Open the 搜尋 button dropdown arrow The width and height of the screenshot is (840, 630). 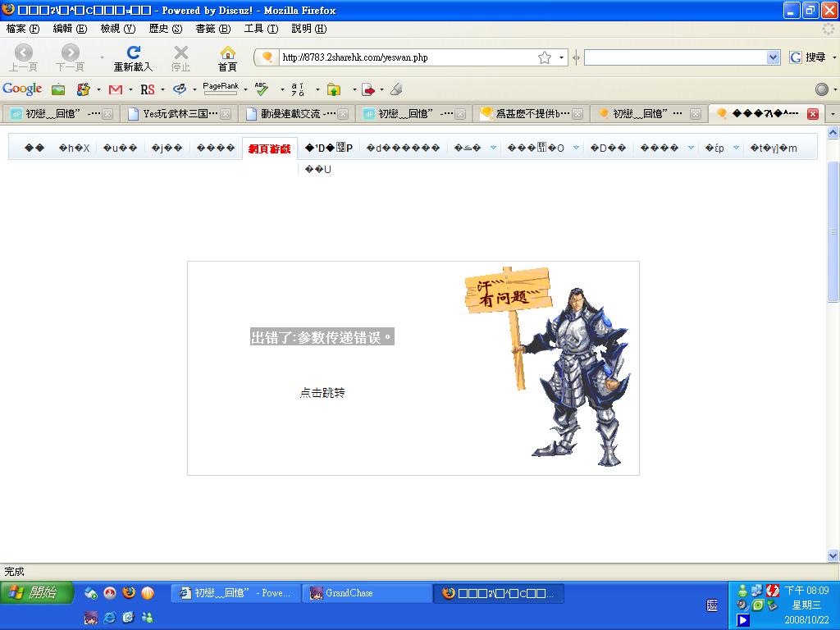[834, 57]
